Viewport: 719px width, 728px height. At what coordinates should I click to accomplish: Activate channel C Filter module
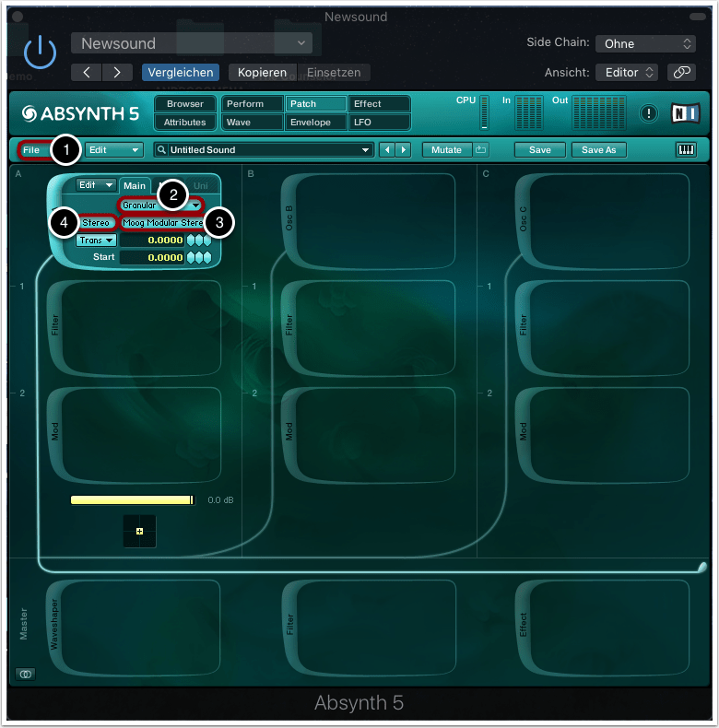coord(603,327)
